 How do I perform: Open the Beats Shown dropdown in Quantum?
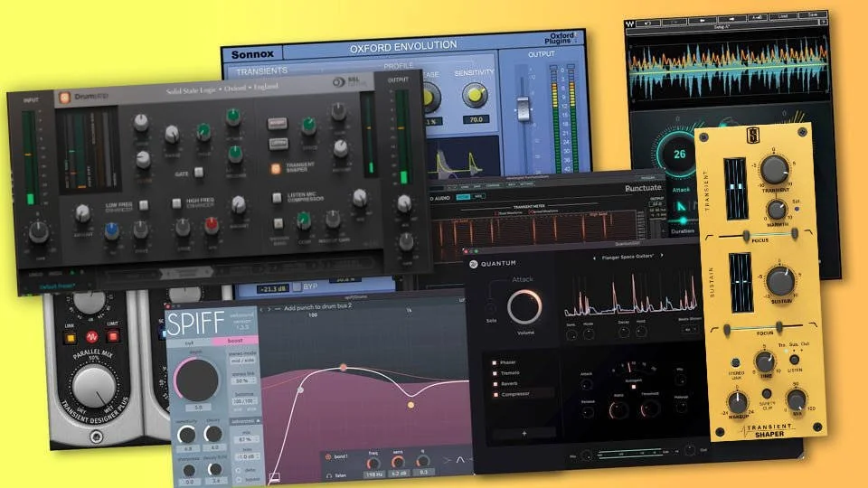point(689,329)
